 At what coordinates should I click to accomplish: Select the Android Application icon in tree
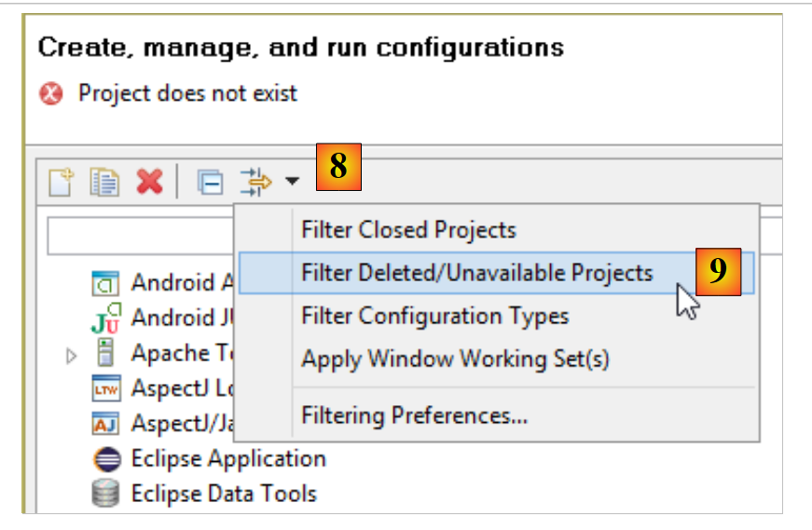104,281
